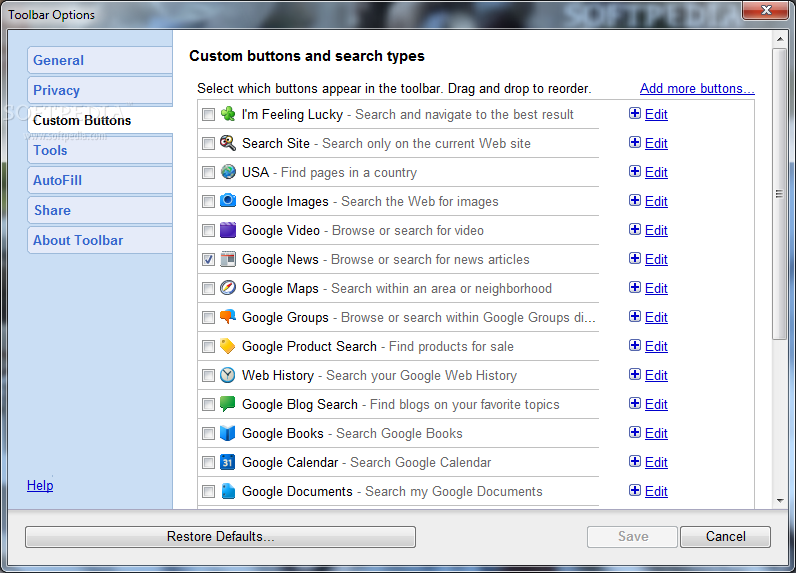Viewport: 796px width, 573px height.
Task: Open the Share tab
Action: (x=100, y=210)
